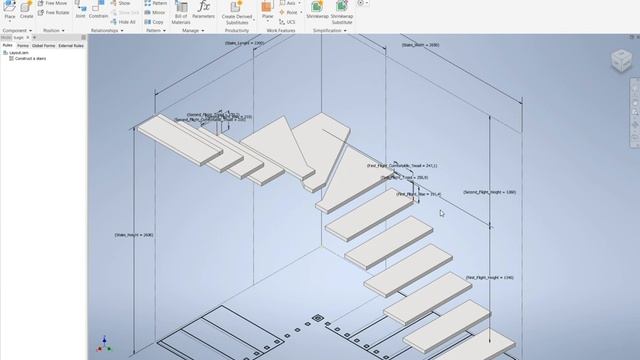The image size is (640, 360).
Task: Select the First_Flight_Tread dimension label
Action: click(404, 178)
